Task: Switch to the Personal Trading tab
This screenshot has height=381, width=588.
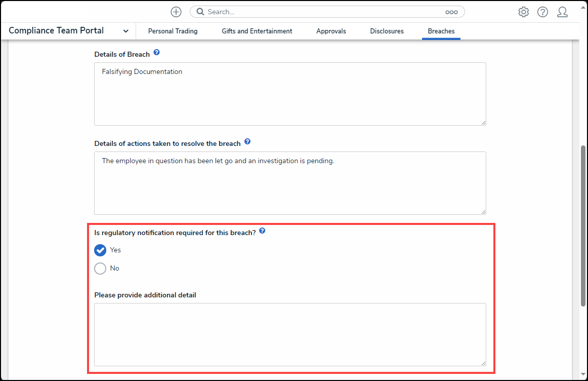Action: (x=173, y=31)
